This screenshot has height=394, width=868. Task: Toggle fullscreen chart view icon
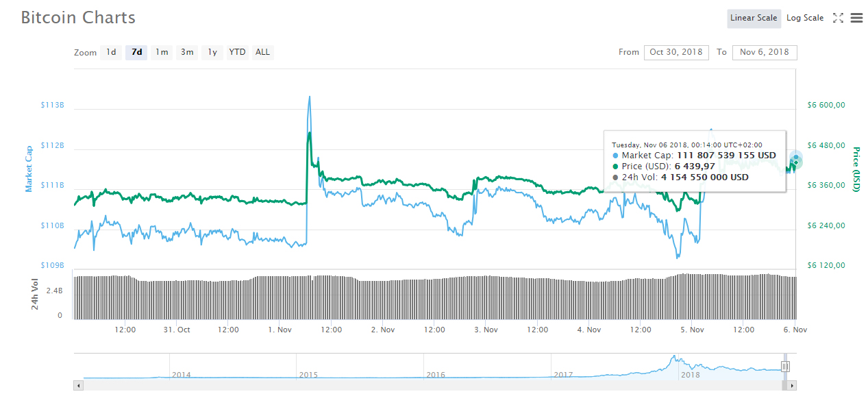(x=838, y=19)
